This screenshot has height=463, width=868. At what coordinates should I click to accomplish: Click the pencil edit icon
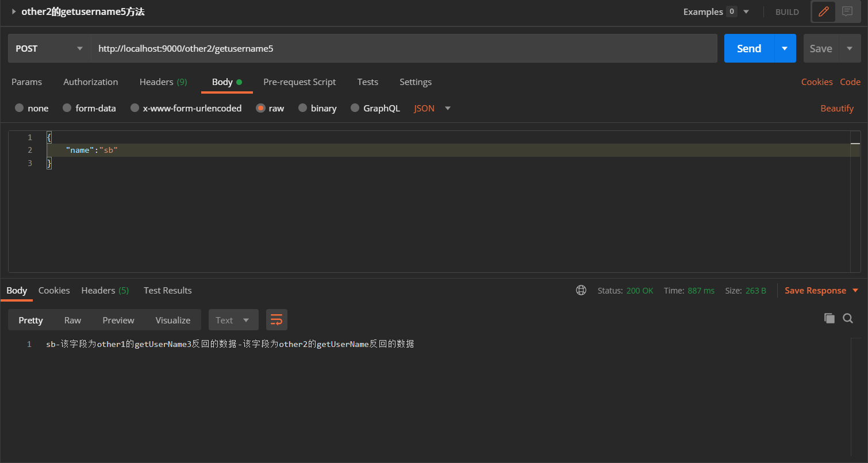pos(824,11)
